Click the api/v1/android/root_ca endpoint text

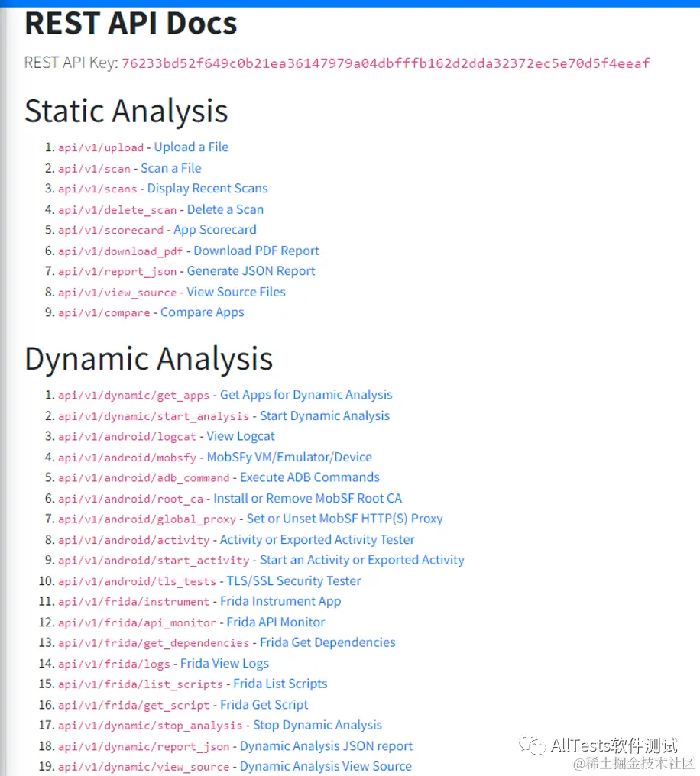tap(131, 498)
